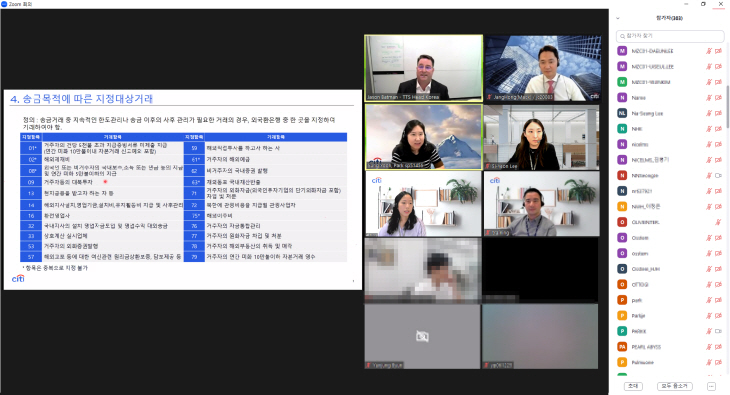Click camera-off icon for PEARL ABYSS participant
This screenshot has width=730, height=395.
click(x=718, y=347)
